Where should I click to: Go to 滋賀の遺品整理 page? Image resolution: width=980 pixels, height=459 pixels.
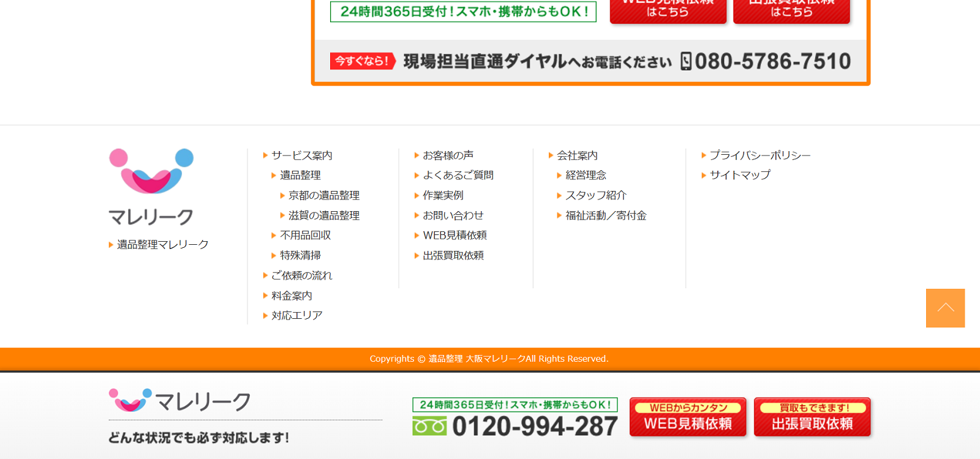coord(323,215)
